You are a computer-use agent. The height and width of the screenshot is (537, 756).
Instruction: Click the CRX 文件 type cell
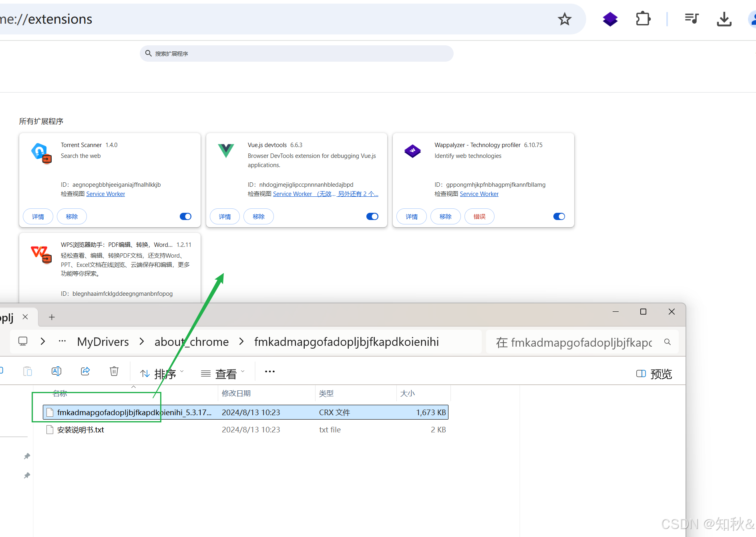pos(334,412)
